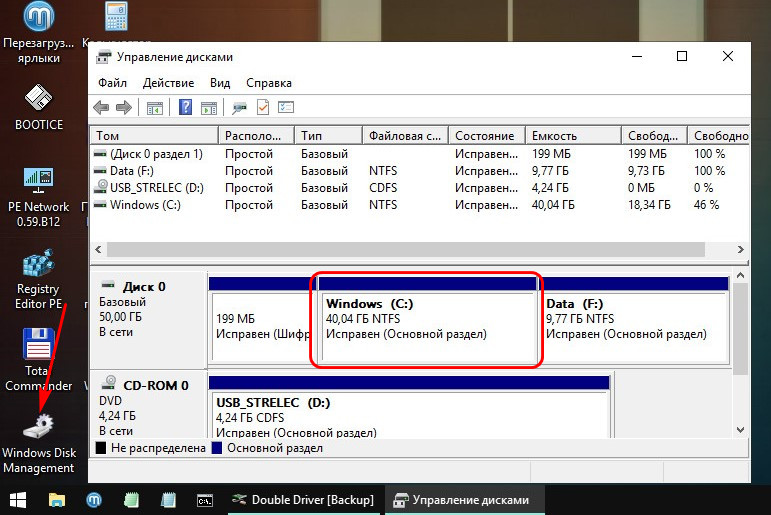Close the Управление дисками window
The height and width of the screenshot is (515, 771).
coord(728,56)
